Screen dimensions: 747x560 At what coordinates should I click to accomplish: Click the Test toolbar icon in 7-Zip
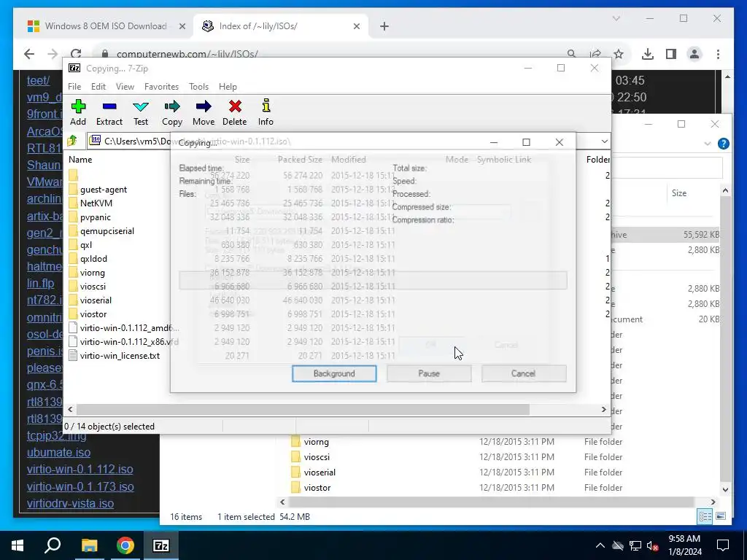[x=141, y=112]
